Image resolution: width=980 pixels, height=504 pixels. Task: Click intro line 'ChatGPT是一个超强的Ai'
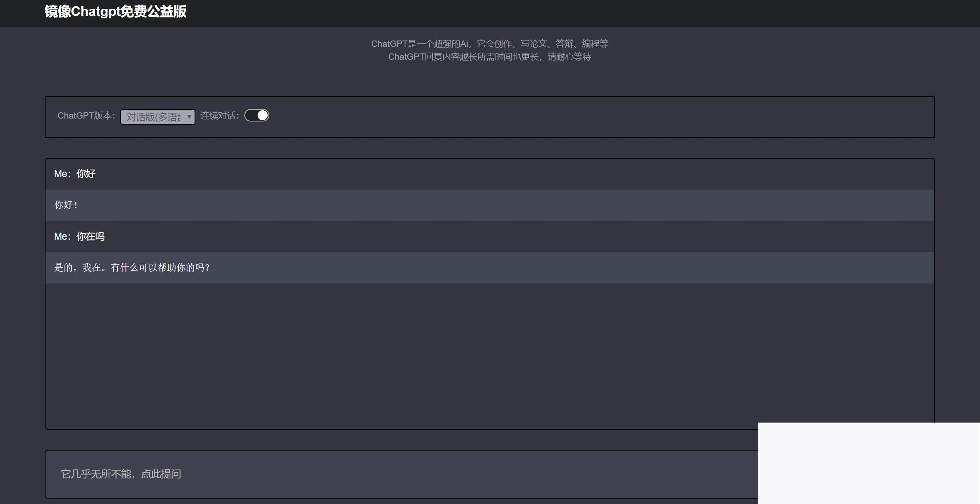point(489,43)
